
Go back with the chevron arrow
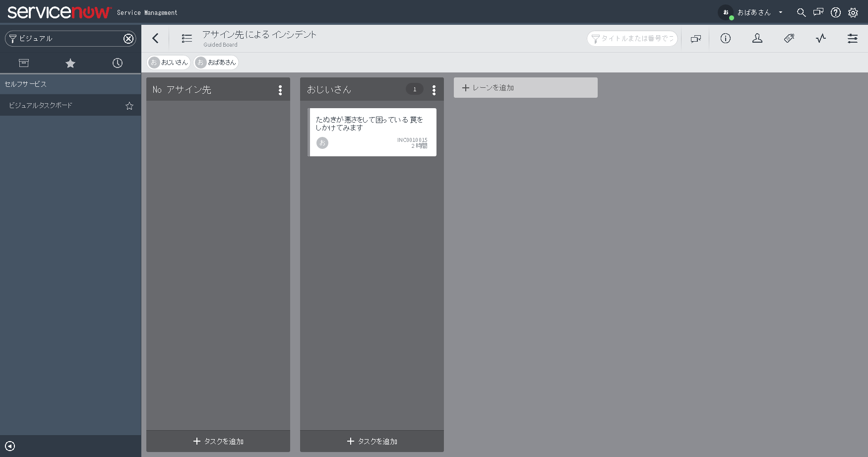155,38
